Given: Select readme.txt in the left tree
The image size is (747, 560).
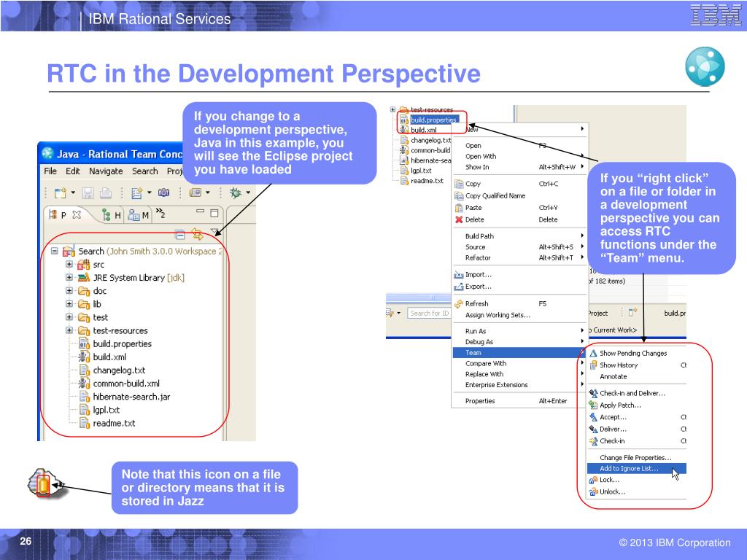Looking at the screenshot, I should [x=114, y=423].
